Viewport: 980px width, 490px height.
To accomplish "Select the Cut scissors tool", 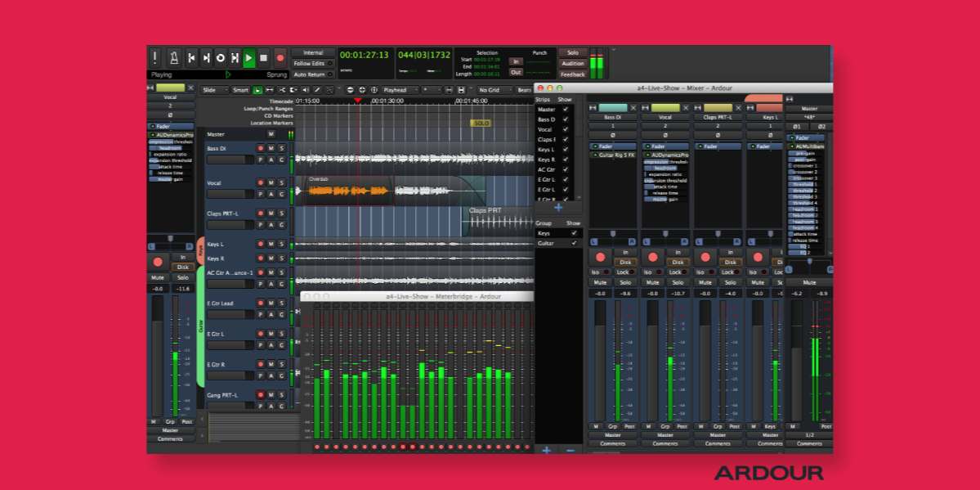I will pos(281,90).
